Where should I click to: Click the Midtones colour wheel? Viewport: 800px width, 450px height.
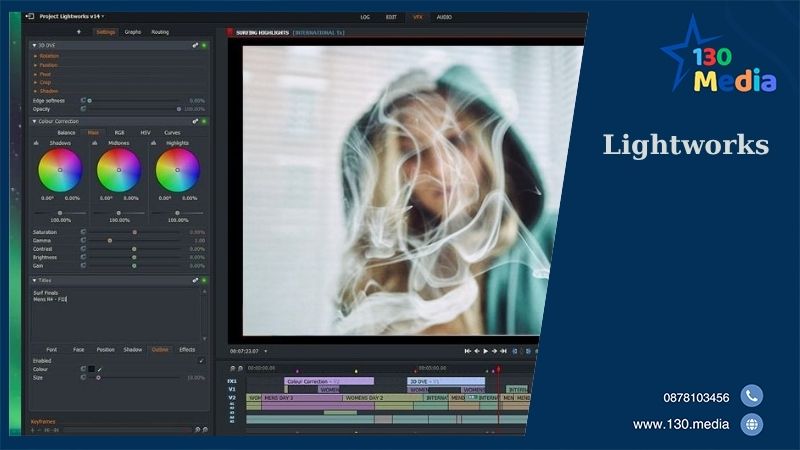118,170
